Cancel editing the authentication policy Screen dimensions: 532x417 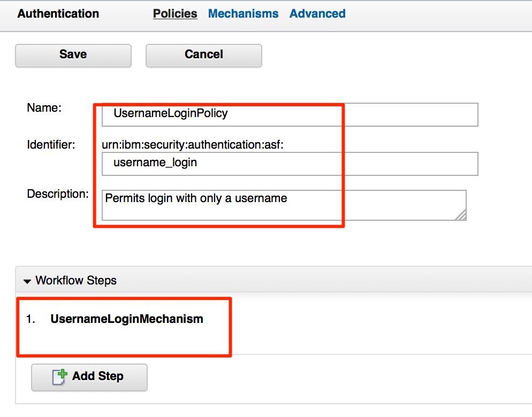[x=203, y=54]
